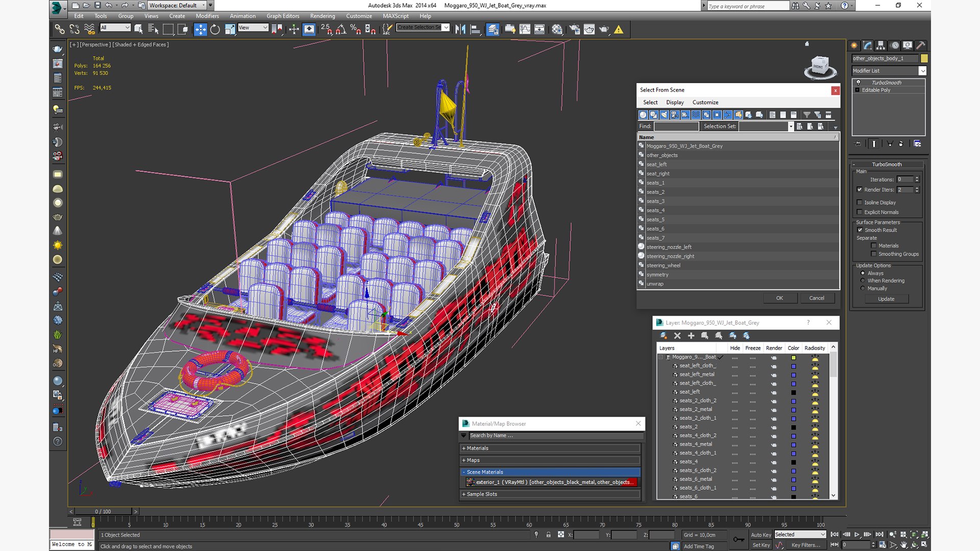This screenshot has height=551, width=980.
Task: Enable the Isoline Display checkbox
Action: click(860, 203)
